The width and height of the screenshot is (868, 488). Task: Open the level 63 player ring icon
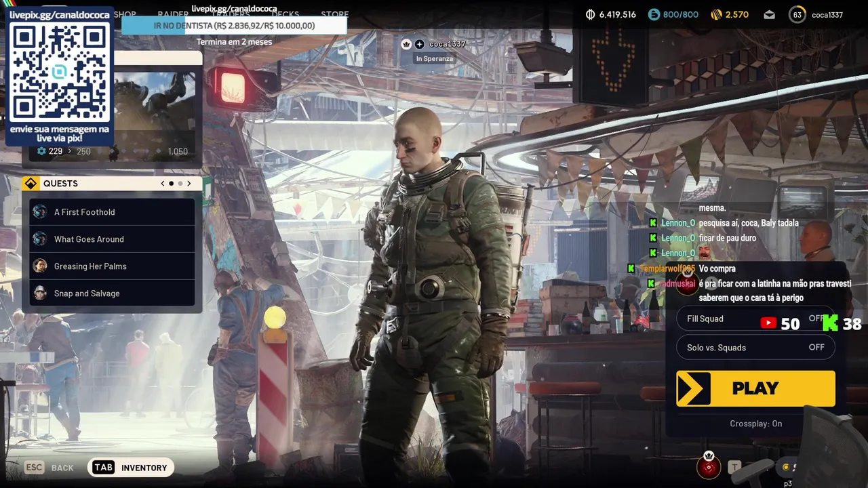point(797,14)
